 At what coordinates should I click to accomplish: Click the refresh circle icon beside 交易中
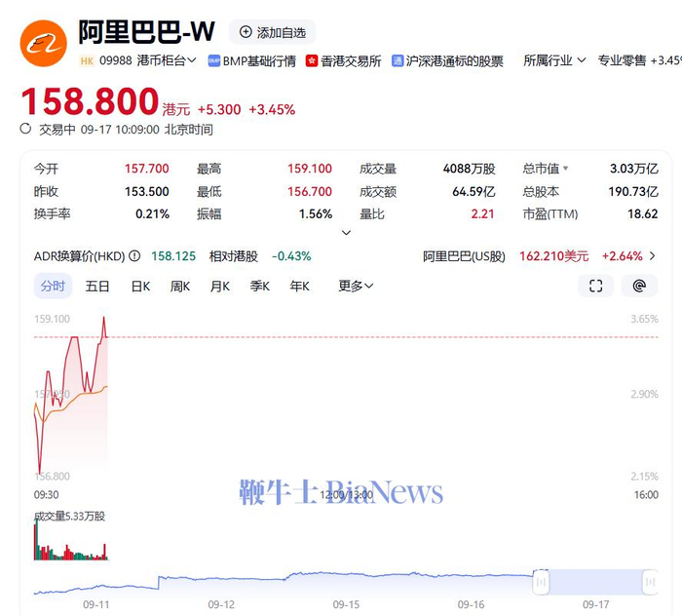click(x=25, y=129)
